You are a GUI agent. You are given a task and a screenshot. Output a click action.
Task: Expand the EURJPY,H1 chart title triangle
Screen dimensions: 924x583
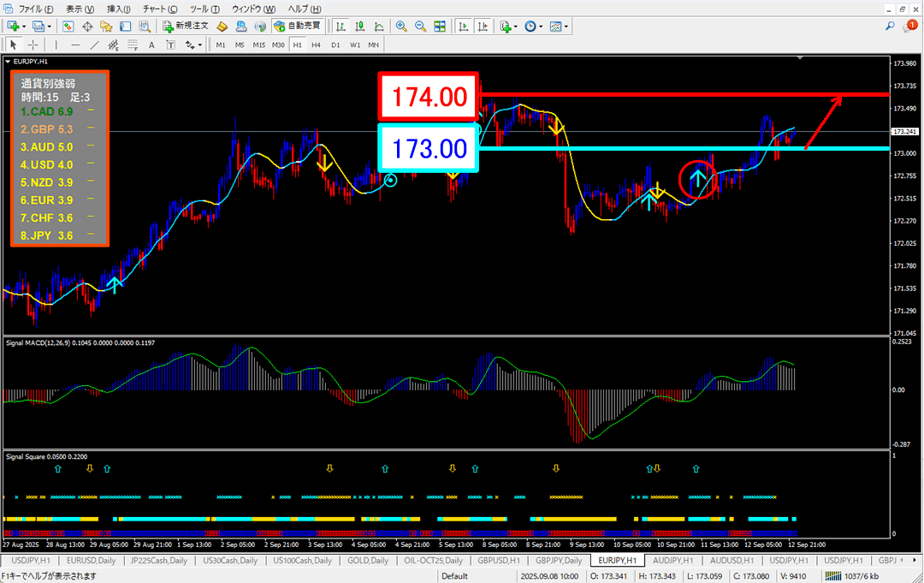8,62
